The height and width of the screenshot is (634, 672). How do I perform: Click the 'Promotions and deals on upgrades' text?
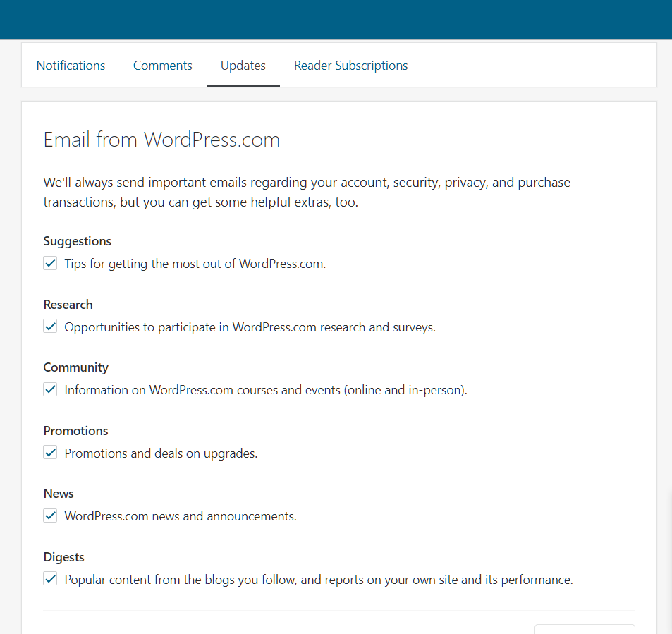pyautogui.click(x=161, y=453)
